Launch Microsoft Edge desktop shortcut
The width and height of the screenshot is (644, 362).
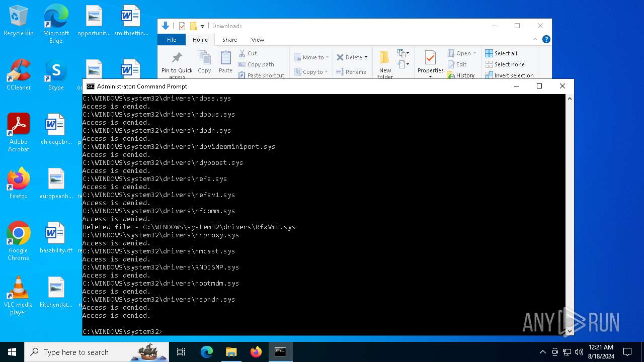pos(56,24)
